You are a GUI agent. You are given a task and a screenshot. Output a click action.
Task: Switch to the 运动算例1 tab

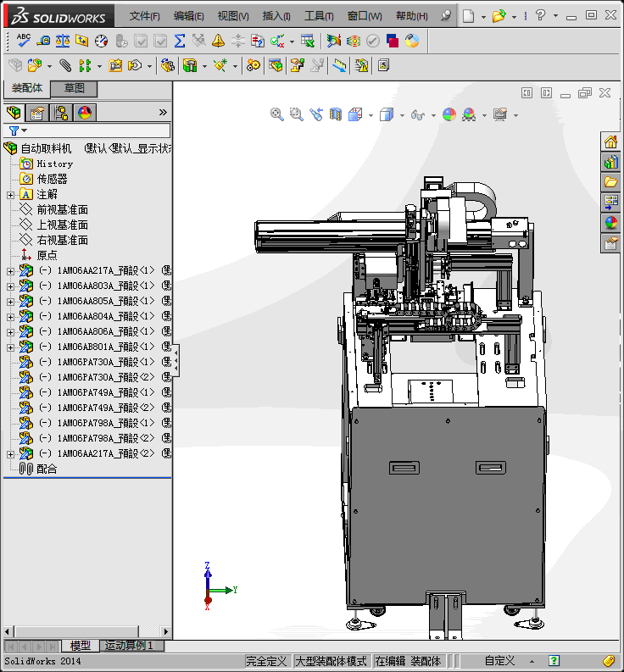point(130,646)
